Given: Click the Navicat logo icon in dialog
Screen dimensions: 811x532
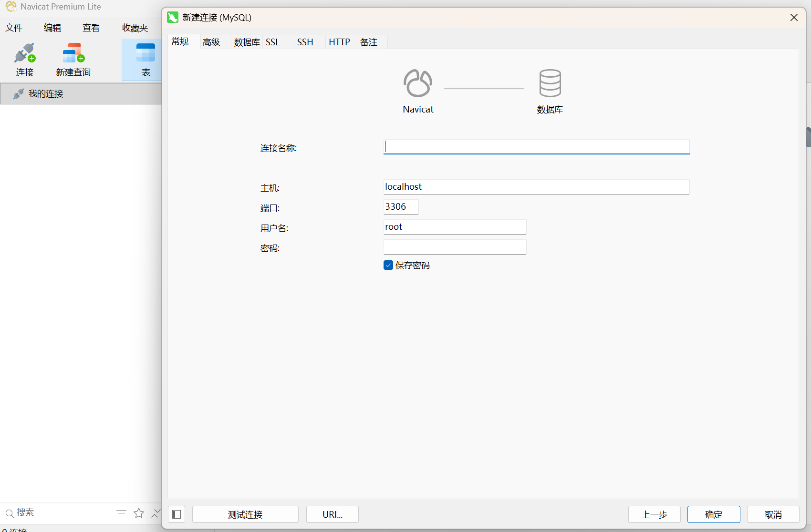Looking at the screenshot, I should tap(418, 83).
